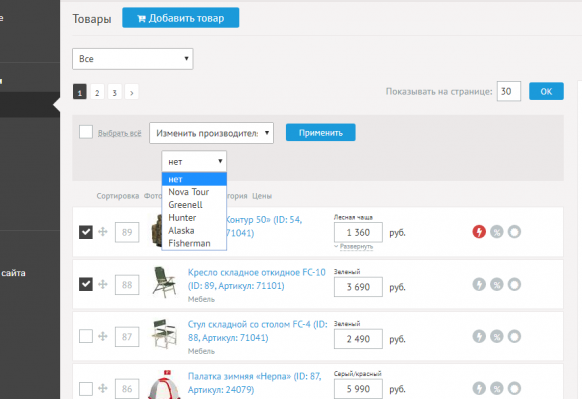The height and width of the screenshot is (399, 582).
Task: Click the Мебель category under FC-4
Action: (x=201, y=351)
